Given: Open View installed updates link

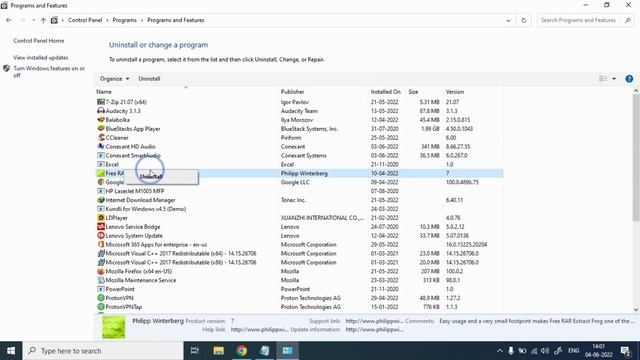Looking at the screenshot, I should 41,58.
